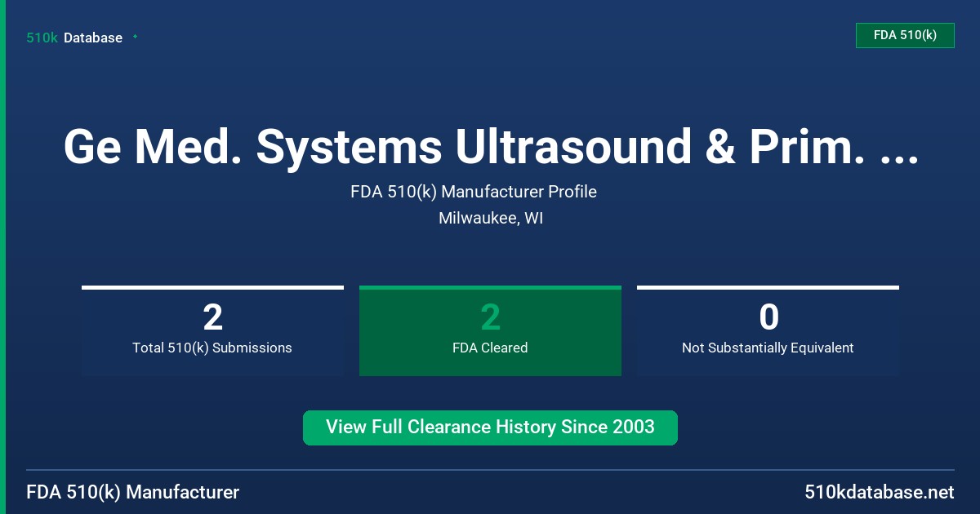The image size is (980, 514).
Task: Click the FDA 510(k) badge
Action: click(905, 35)
